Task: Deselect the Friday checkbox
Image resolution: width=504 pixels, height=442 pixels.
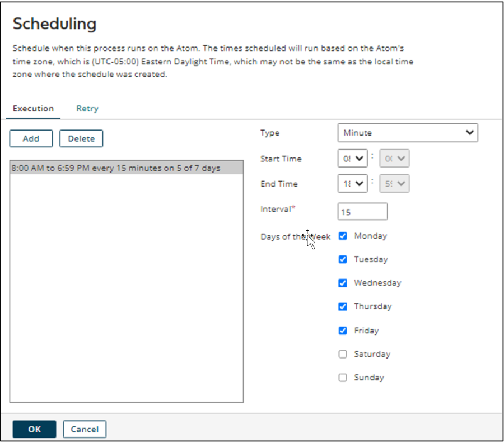Action: point(343,331)
